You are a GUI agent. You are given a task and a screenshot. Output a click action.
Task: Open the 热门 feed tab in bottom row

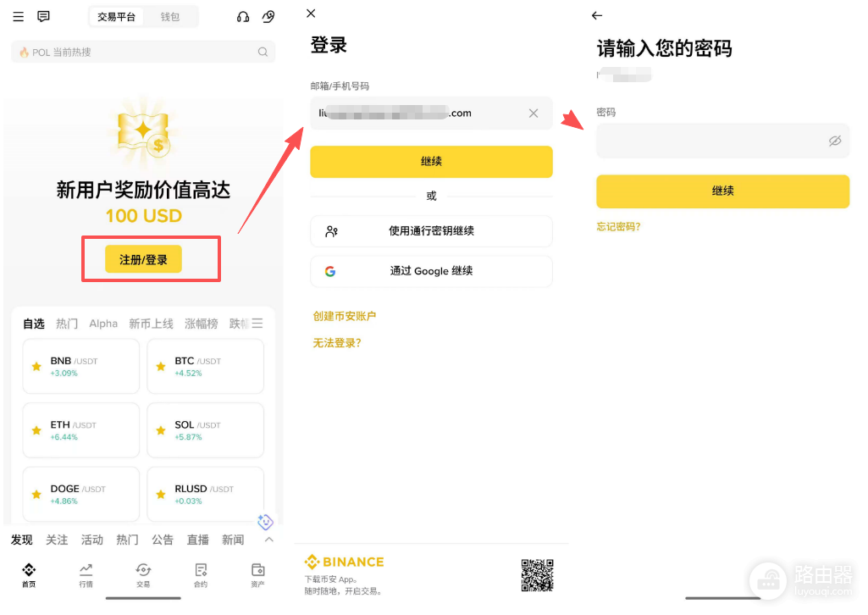[127, 540]
